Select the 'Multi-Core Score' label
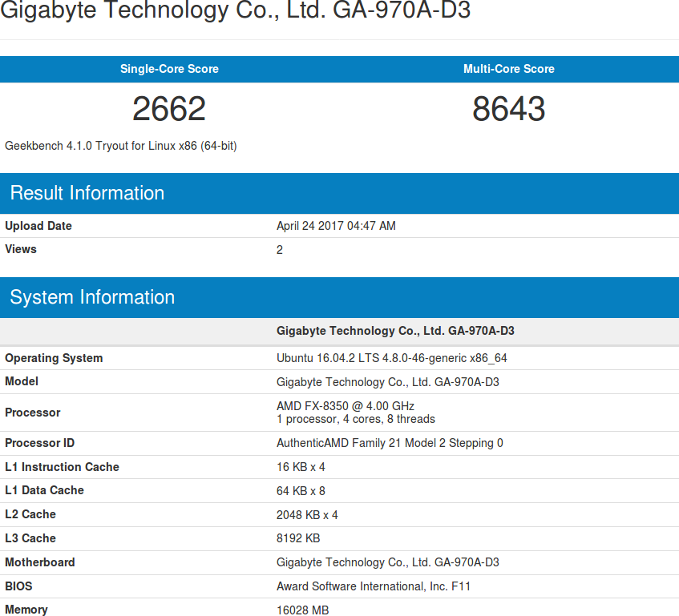This screenshot has height=616, width=679. click(509, 69)
